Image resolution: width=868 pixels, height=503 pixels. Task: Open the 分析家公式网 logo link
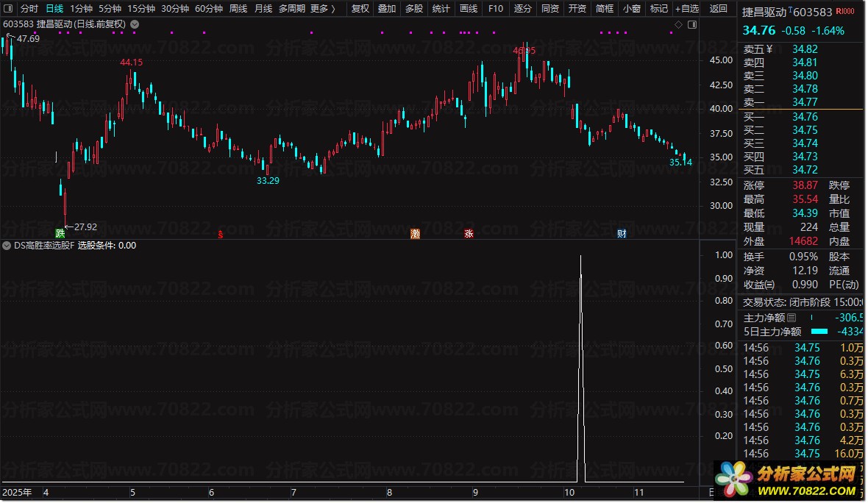pyautogui.click(x=788, y=479)
